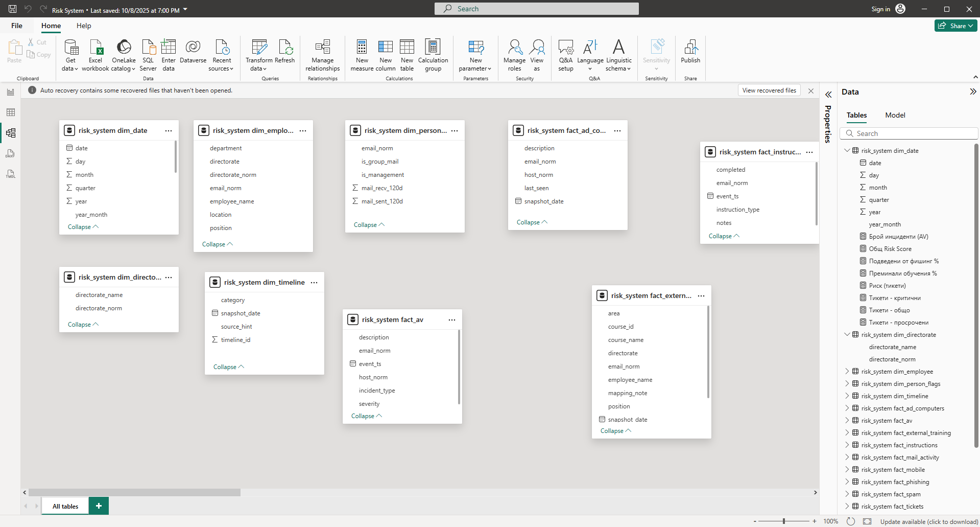The image size is (980, 527).
Task: Collapse risk_system dim_directorate tree node
Action: (847, 335)
